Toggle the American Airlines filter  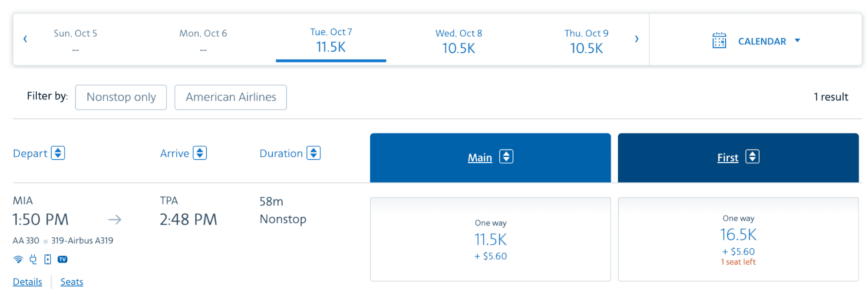[231, 97]
